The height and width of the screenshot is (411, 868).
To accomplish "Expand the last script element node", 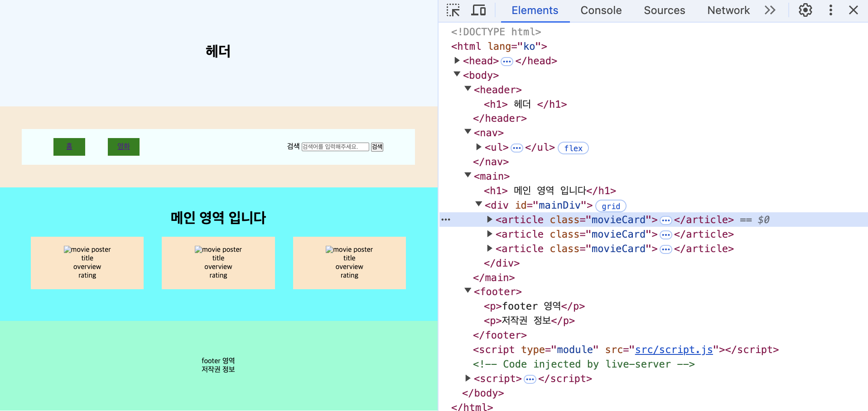I will click(468, 378).
